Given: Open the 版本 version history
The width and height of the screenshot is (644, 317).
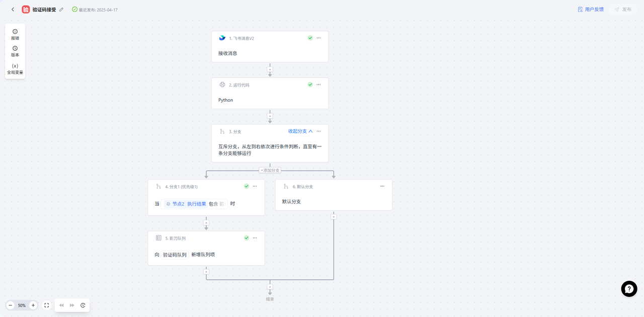Looking at the screenshot, I should point(15,51).
